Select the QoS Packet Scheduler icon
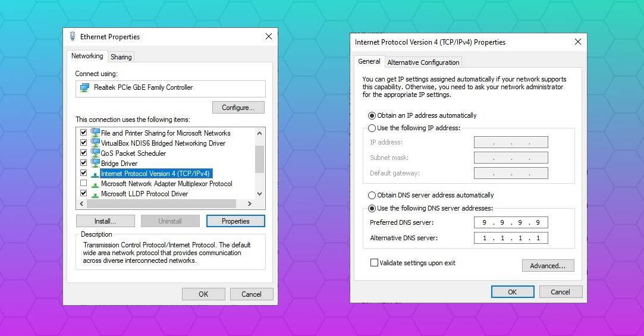The width and height of the screenshot is (644, 336). coord(95,153)
